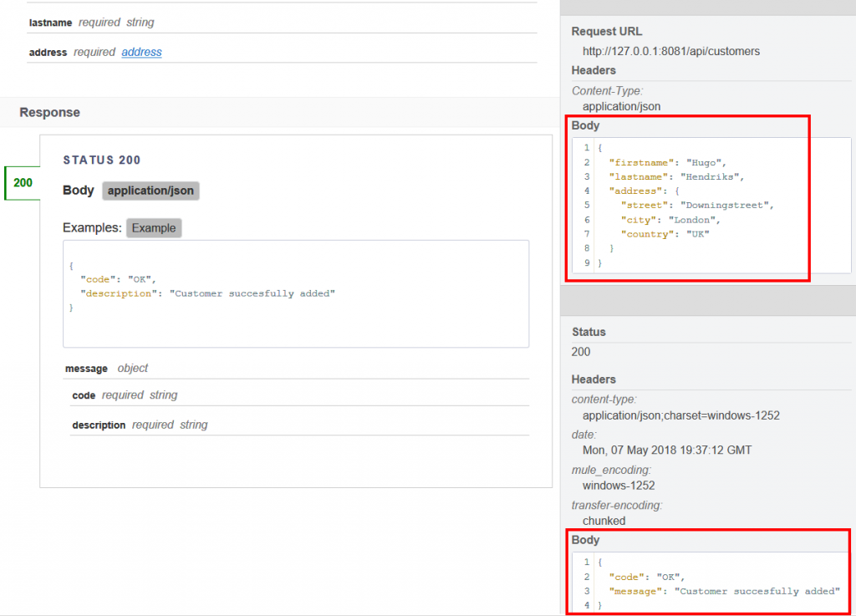The height and width of the screenshot is (616, 856).
Task: Click the firstname line in request body
Action: click(667, 162)
